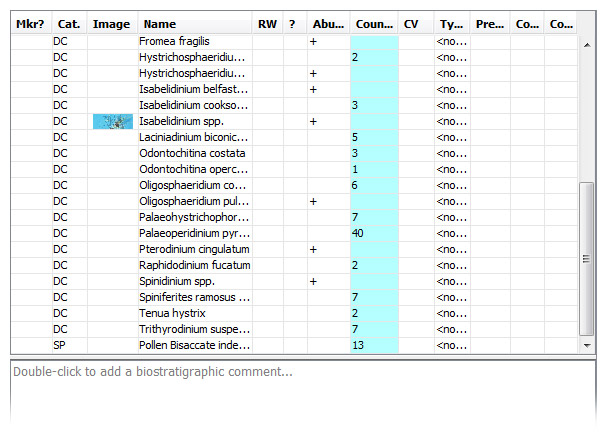Click the Mkr? column header
Screen dimensions: 608x438
click(31, 24)
